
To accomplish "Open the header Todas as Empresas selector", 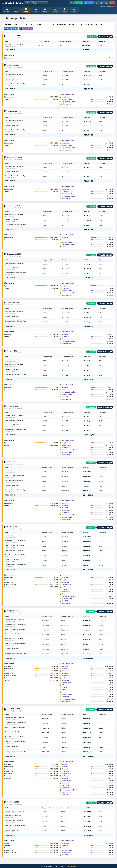I will tap(36, 3).
